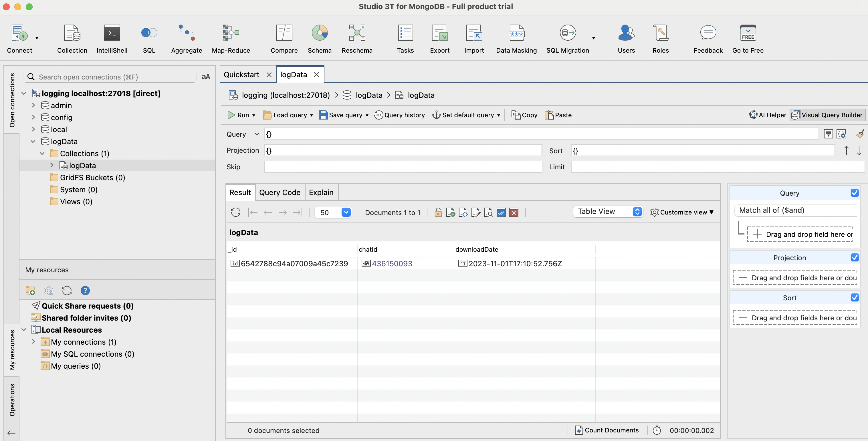Switch to the Query Code tab
This screenshot has width=868, height=441.
tap(280, 192)
